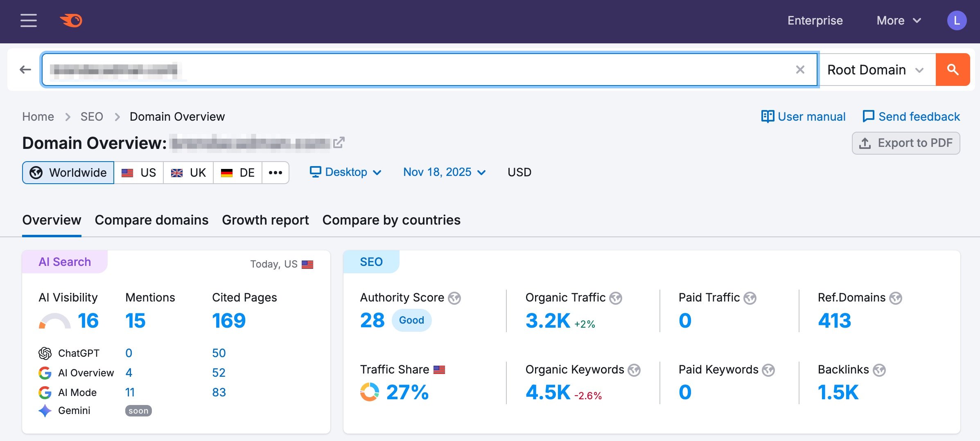Click the Gemini icon in AI Search
The width and height of the screenshot is (980, 441).
tap(44, 410)
